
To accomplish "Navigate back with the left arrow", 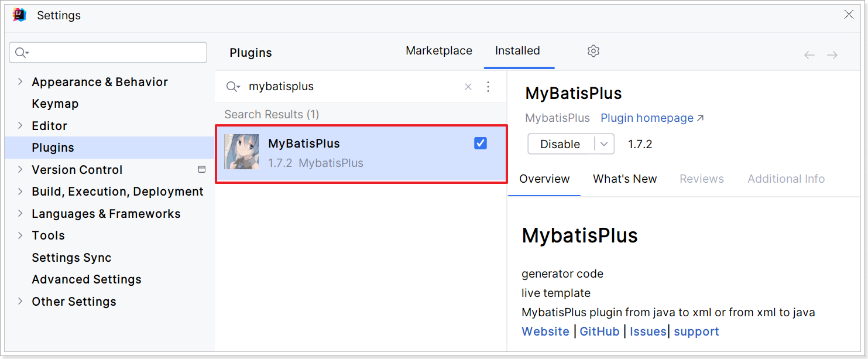I will (809, 55).
